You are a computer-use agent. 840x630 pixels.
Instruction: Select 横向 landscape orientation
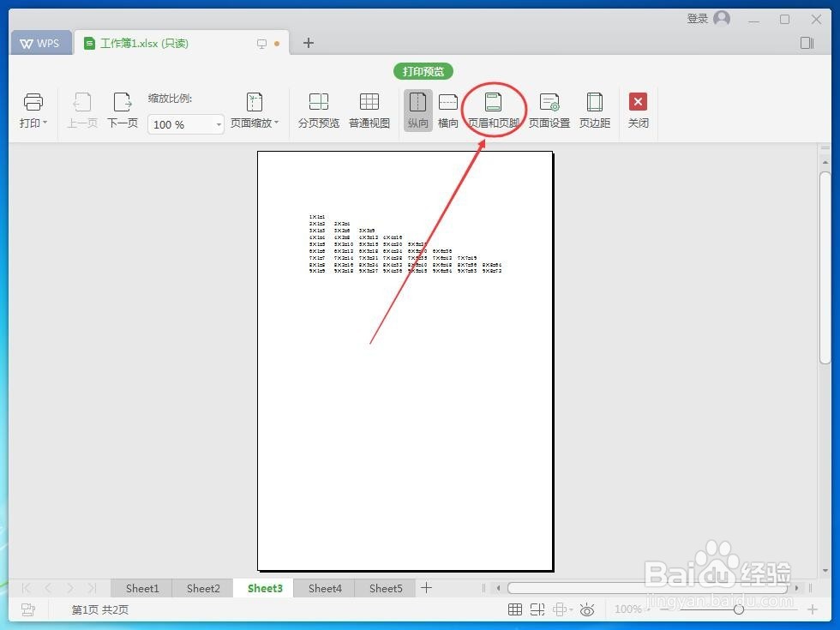click(447, 110)
